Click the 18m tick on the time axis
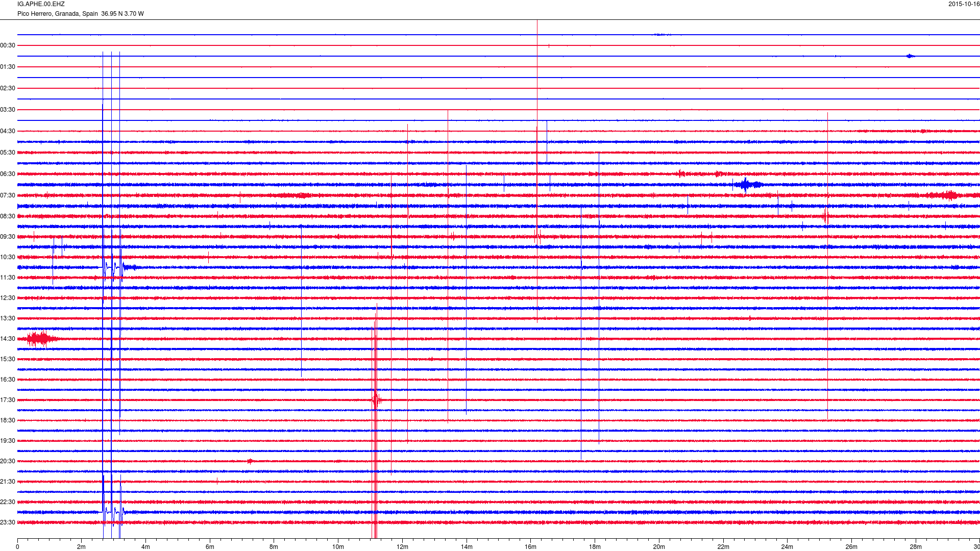 595,547
